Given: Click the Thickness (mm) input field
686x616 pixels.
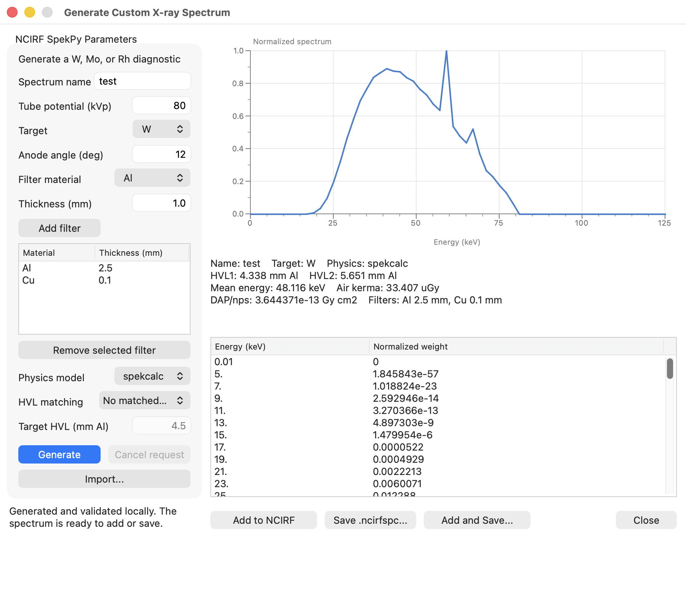Looking at the screenshot, I should point(162,203).
